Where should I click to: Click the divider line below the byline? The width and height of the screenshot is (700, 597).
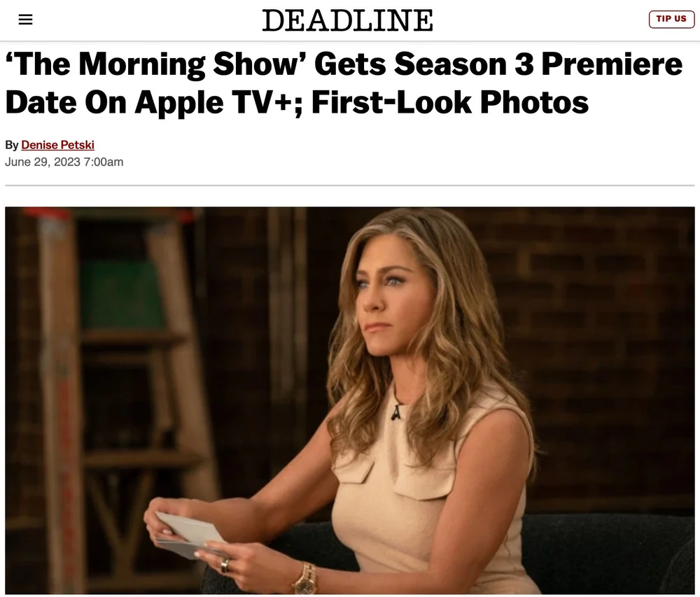[350, 185]
